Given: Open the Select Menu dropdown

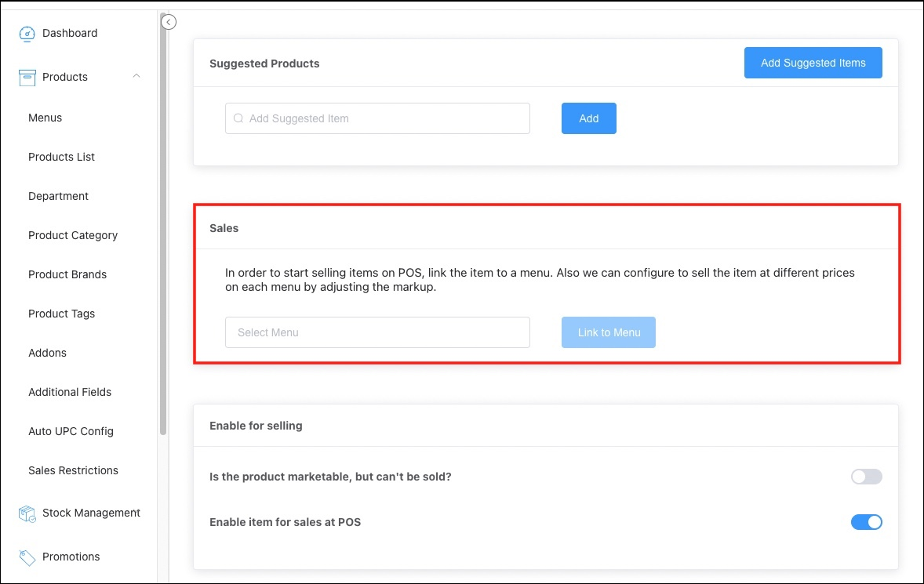Looking at the screenshot, I should point(377,332).
